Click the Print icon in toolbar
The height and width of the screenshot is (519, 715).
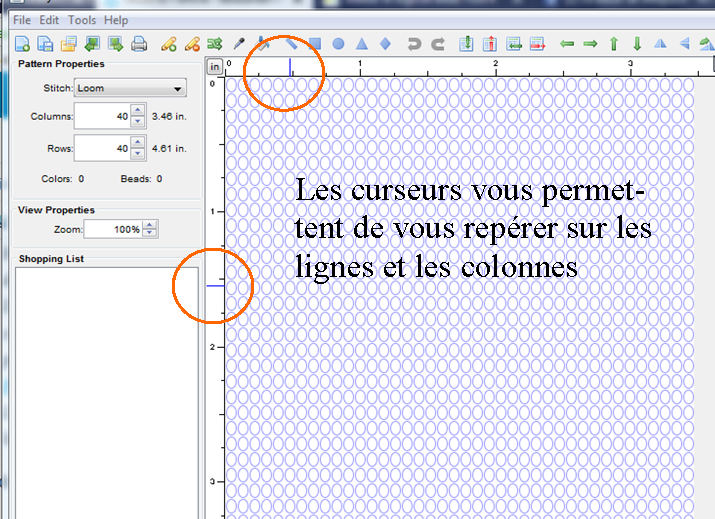pos(140,43)
